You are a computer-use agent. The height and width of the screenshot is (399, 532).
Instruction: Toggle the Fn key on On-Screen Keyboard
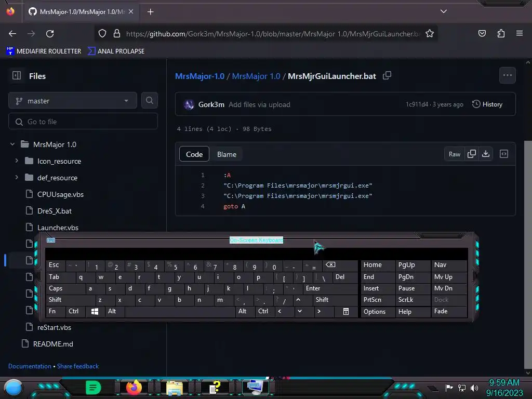pos(56,311)
